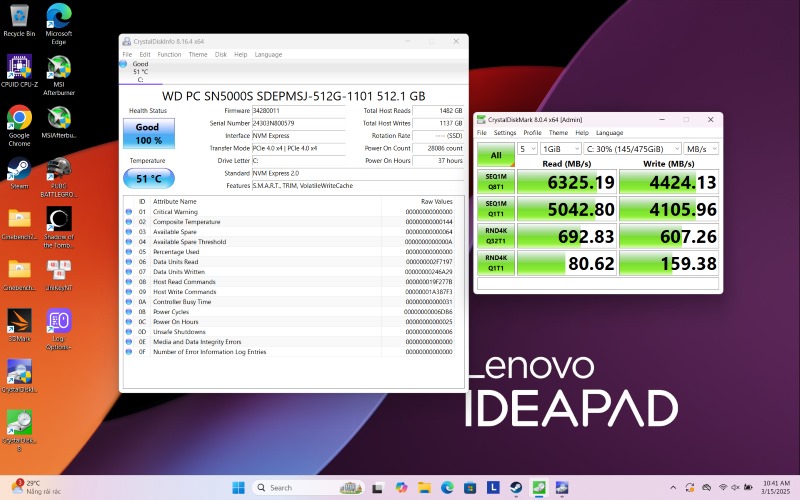Click the Firmware field 342B0011

(298, 111)
